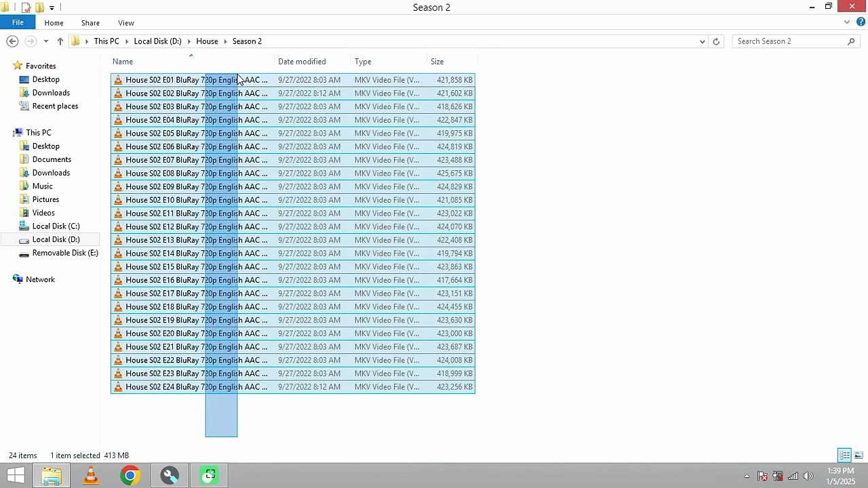Select Removable Disk (E:) in the sidebar
This screenshot has width=868, height=488.
[x=65, y=253]
